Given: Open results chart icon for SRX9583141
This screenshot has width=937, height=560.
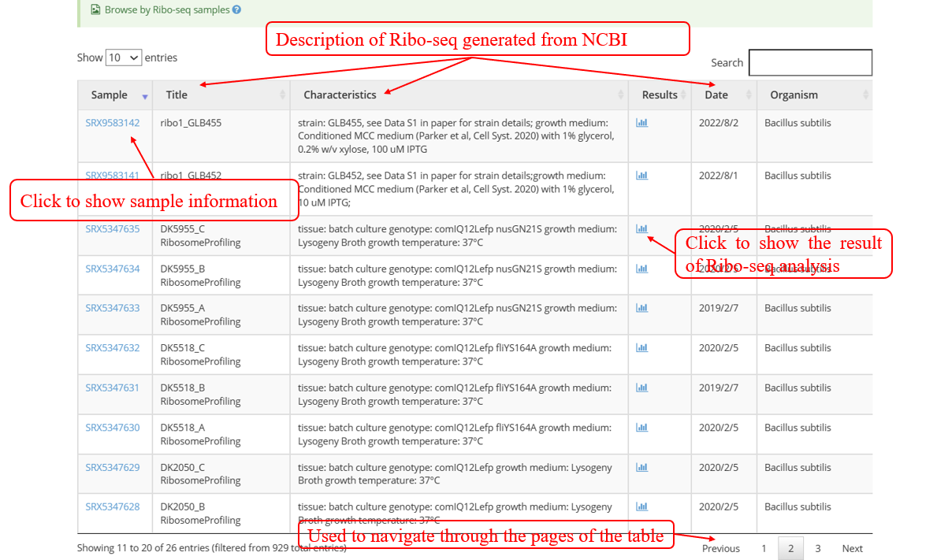Looking at the screenshot, I should coord(641,176).
